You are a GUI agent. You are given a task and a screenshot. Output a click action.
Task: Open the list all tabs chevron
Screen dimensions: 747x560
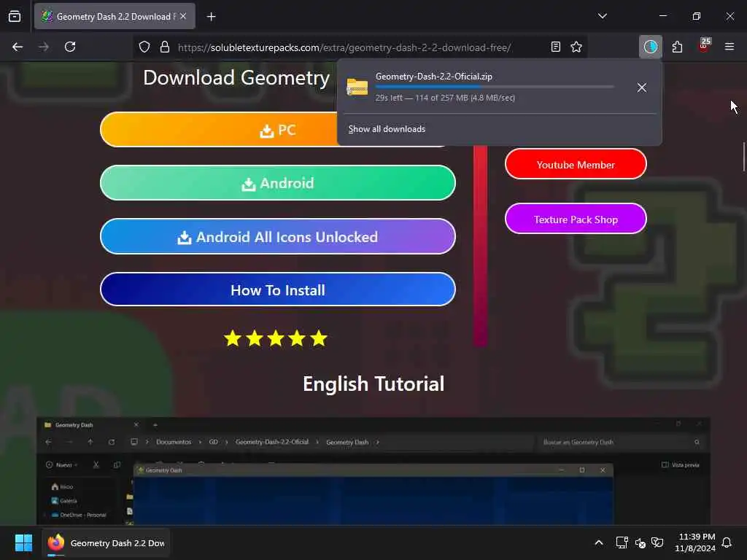(x=602, y=16)
